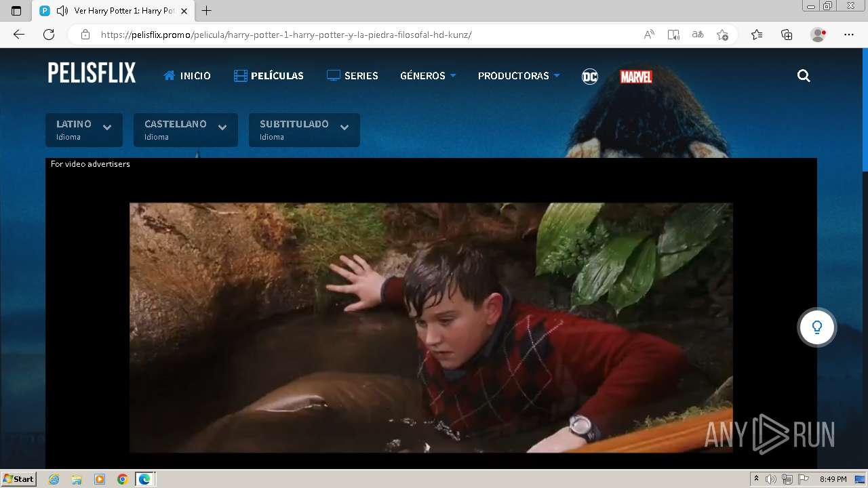Open the DC logo page

590,77
